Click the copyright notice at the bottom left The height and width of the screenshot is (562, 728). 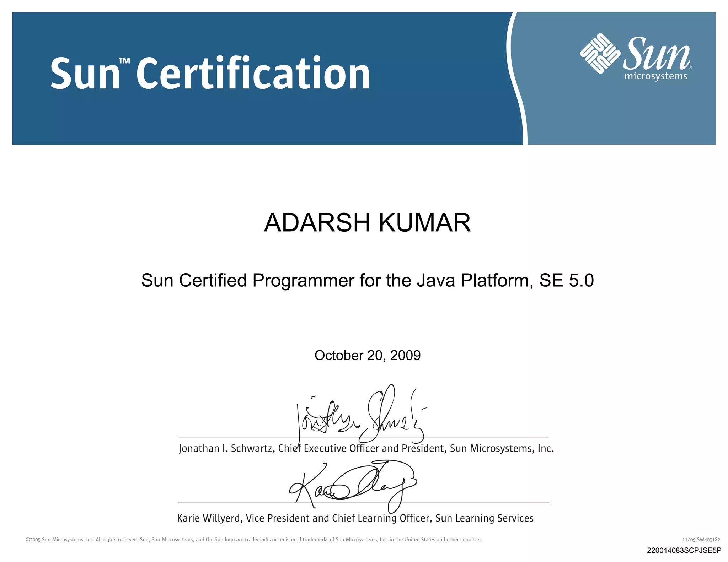pos(254,540)
